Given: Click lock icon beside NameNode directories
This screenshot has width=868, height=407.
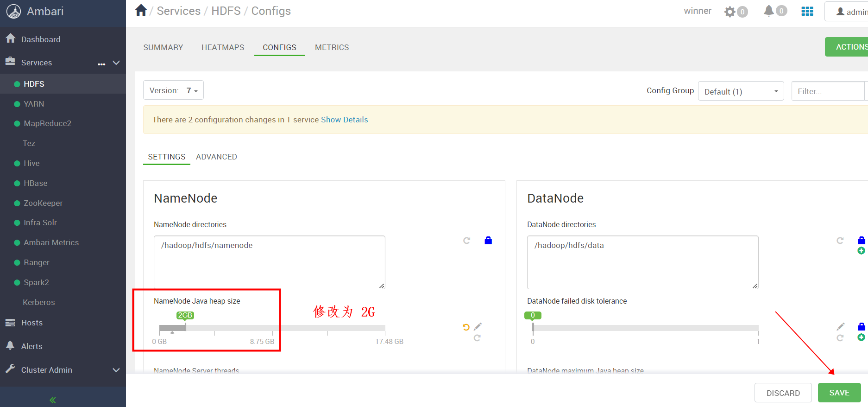Looking at the screenshot, I should point(488,240).
